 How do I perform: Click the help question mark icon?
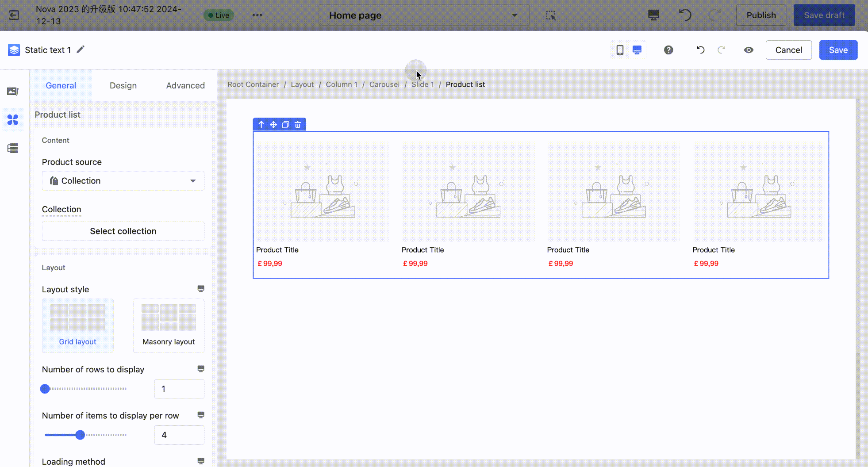(x=668, y=50)
